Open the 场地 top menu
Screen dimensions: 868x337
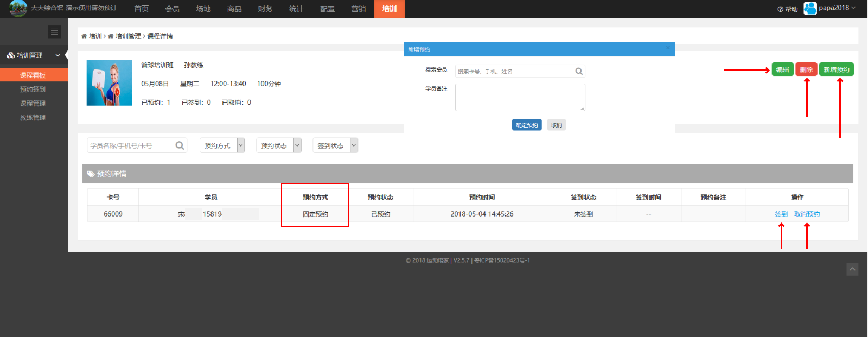click(203, 9)
